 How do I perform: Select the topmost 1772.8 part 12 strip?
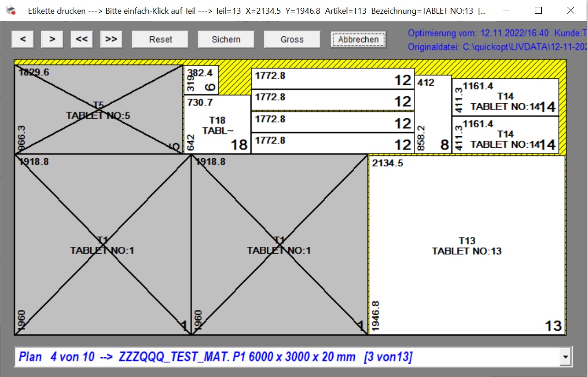click(332, 78)
